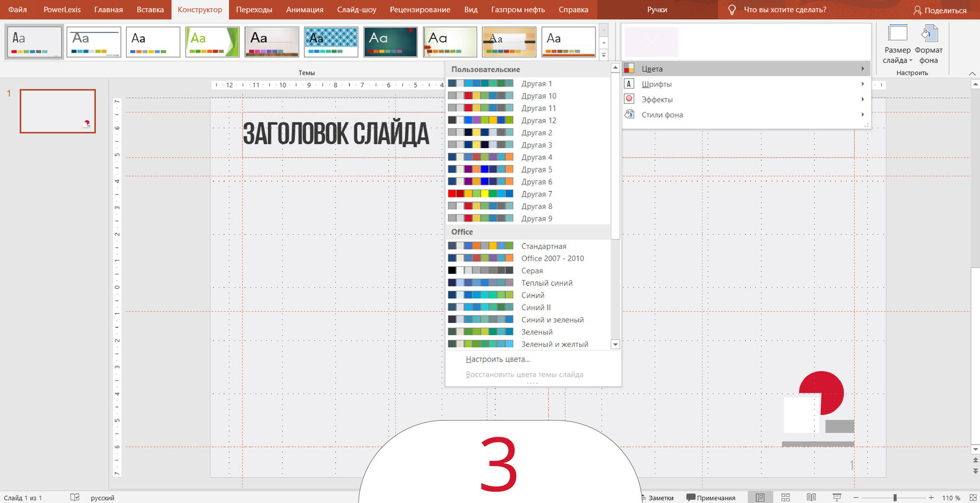
Task: Apply the blue patterned theme thumbnail
Action: [331, 42]
